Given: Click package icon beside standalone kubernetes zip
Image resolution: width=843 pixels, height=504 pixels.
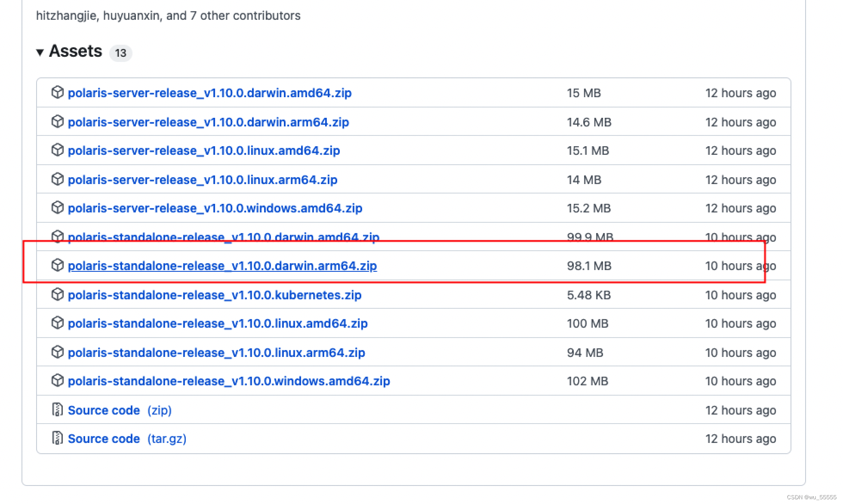Looking at the screenshot, I should [57, 295].
